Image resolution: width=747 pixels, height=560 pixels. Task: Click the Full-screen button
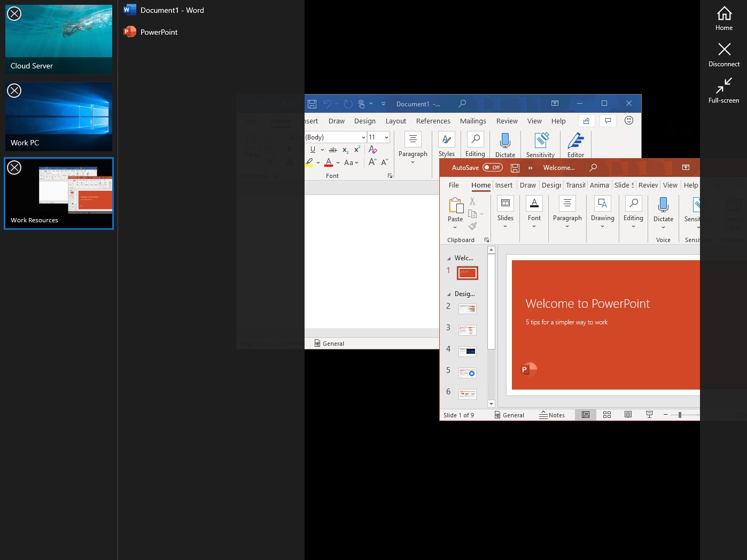point(724,90)
